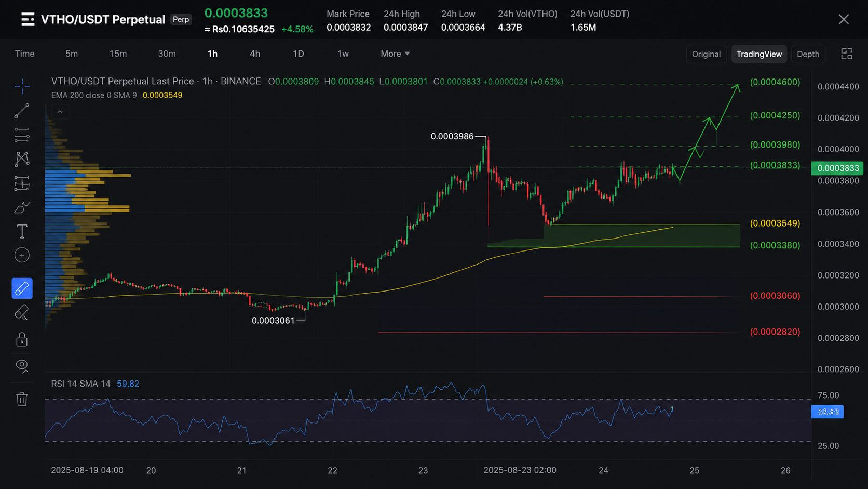Select the crosshair cursor tool
This screenshot has height=489, width=868.
tap(22, 86)
